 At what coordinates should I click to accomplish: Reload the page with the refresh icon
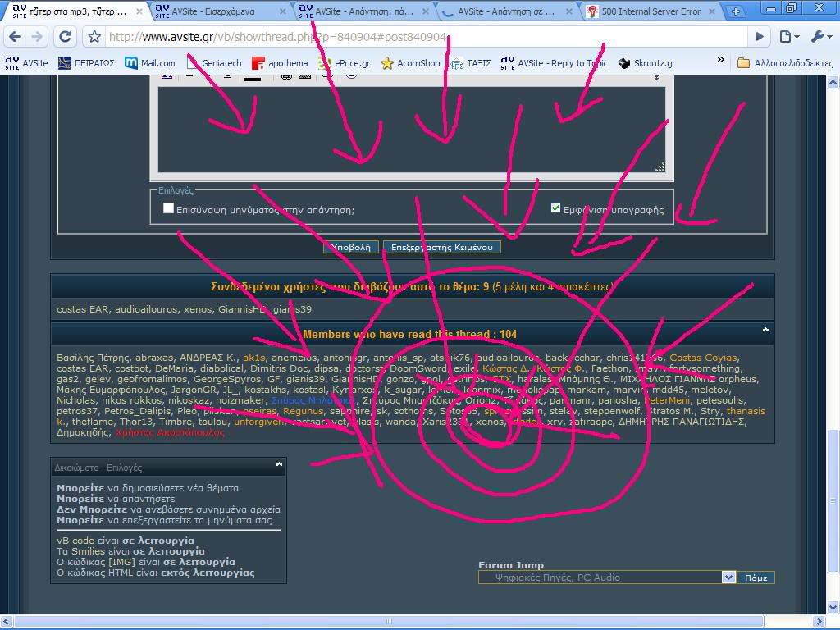65,36
